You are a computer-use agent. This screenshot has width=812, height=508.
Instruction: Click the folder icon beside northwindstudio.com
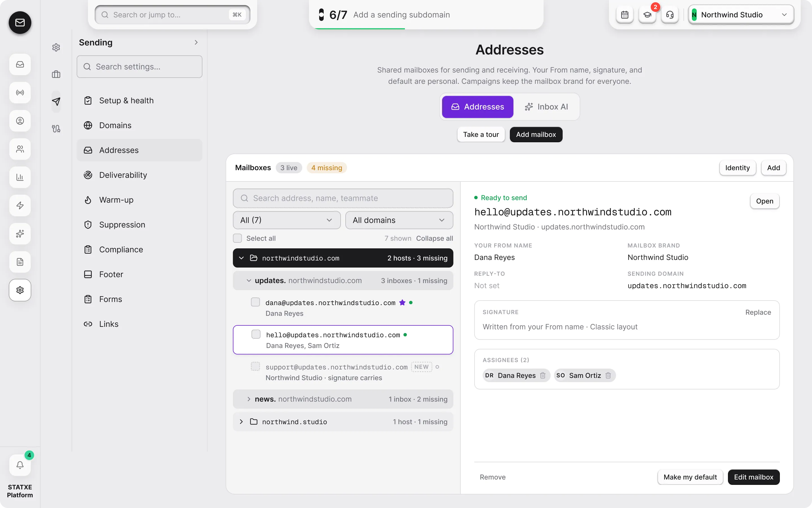pyautogui.click(x=254, y=258)
